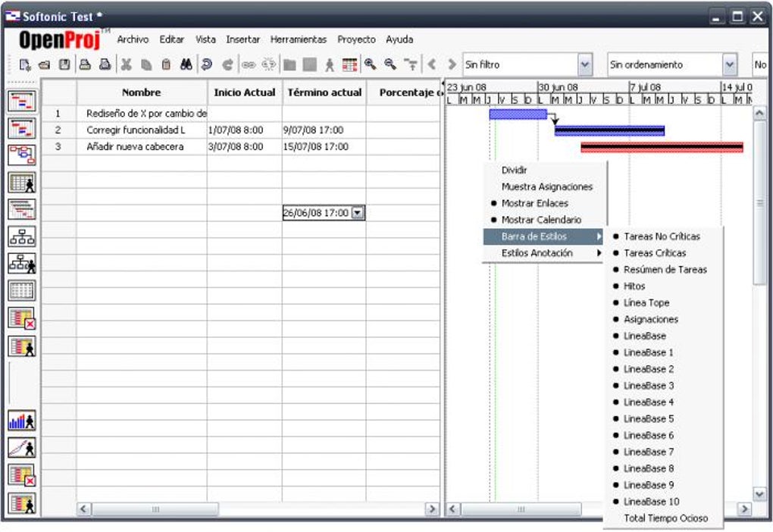Open the Gantt view in left sidebar
Image resolution: width=773 pixels, height=532 pixels.
22,101
